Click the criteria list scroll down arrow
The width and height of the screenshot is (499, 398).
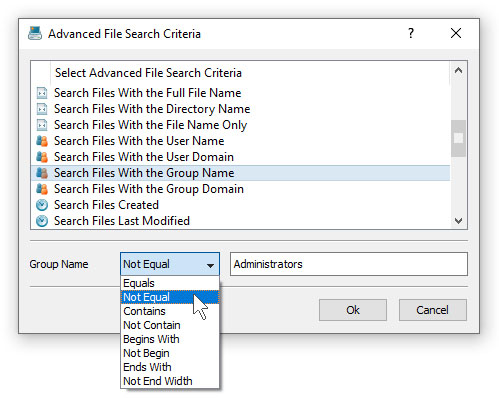(458, 220)
